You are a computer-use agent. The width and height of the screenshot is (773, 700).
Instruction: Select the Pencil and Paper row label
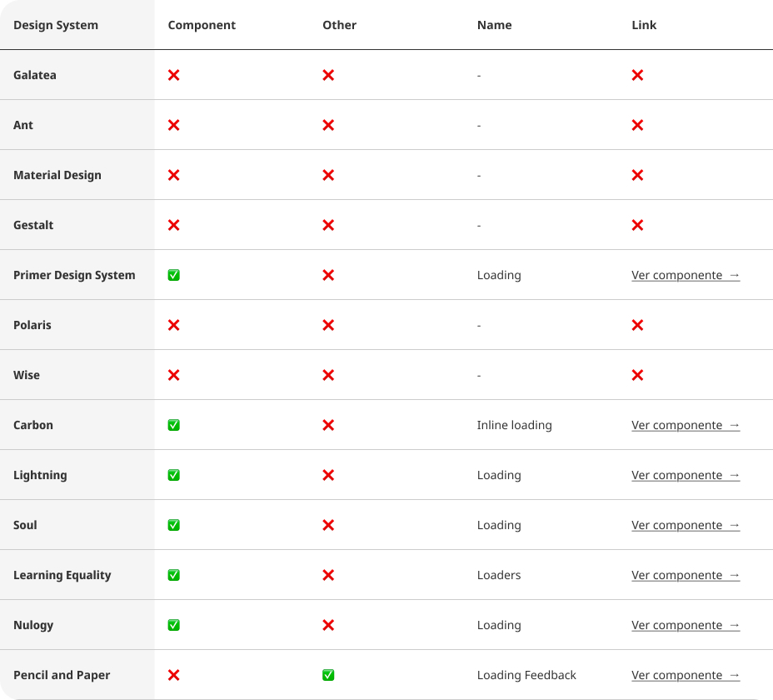(x=62, y=675)
